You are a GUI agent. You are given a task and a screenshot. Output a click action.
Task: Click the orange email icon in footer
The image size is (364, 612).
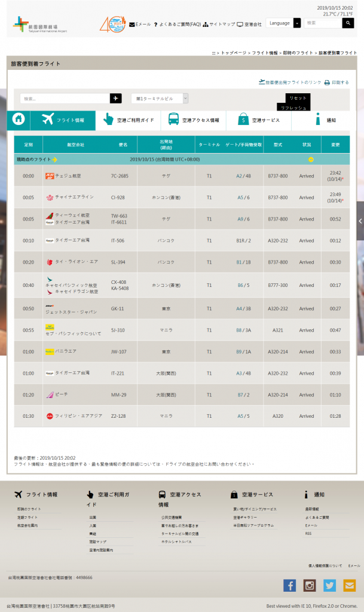[349, 585]
